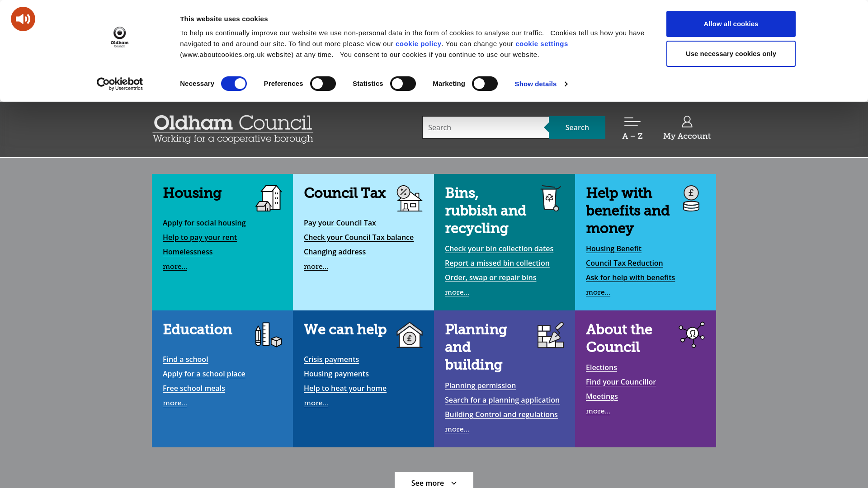868x488 pixels.
Task: Click the pound coins benefits icon
Action: pyautogui.click(x=691, y=198)
